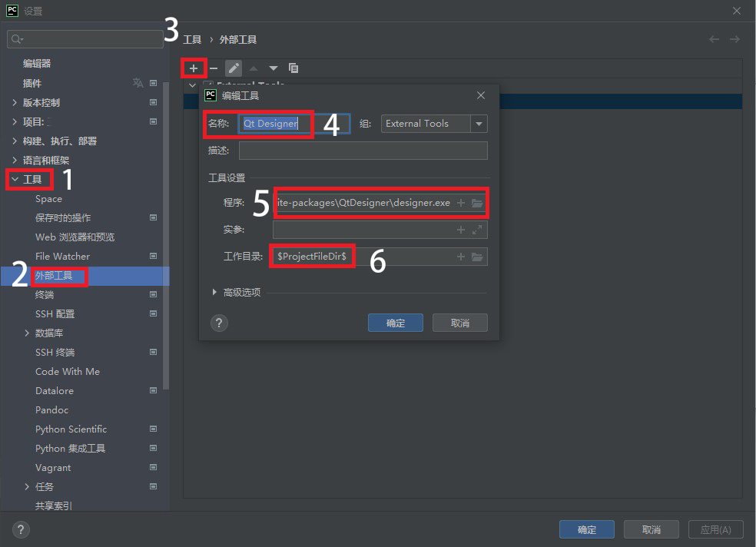Click 取消 in the settings window
The image size is (756, 547).
coord(652,529)
